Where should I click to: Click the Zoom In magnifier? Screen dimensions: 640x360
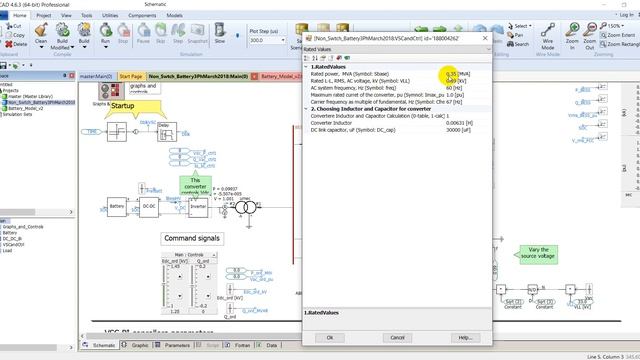point(572,30)
